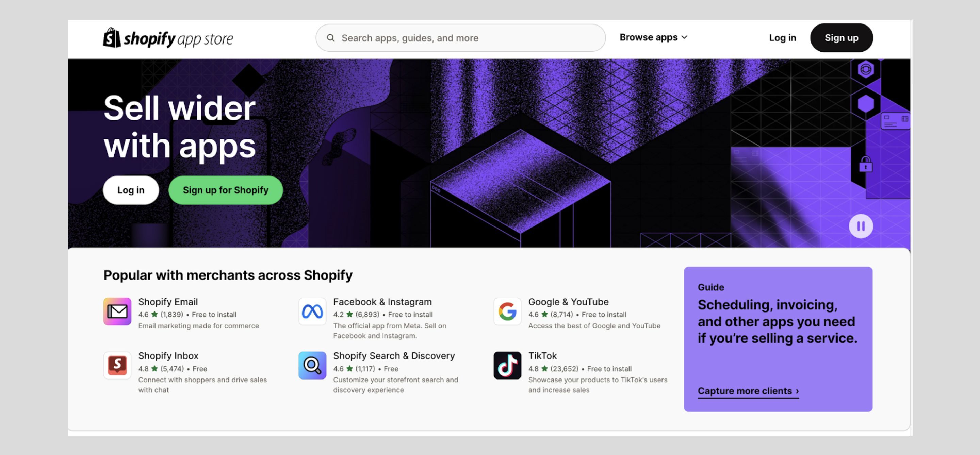The height and width of the screenshot is (455, 980).
Task: Open the TikTok app icon
Action: tap(507, 365)
